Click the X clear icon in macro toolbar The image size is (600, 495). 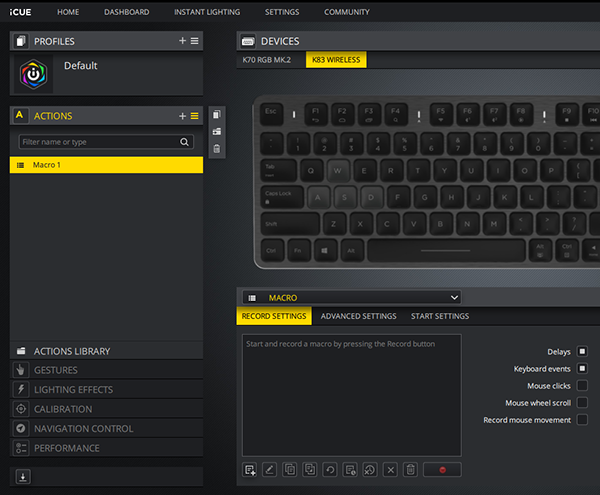point(390,469)
